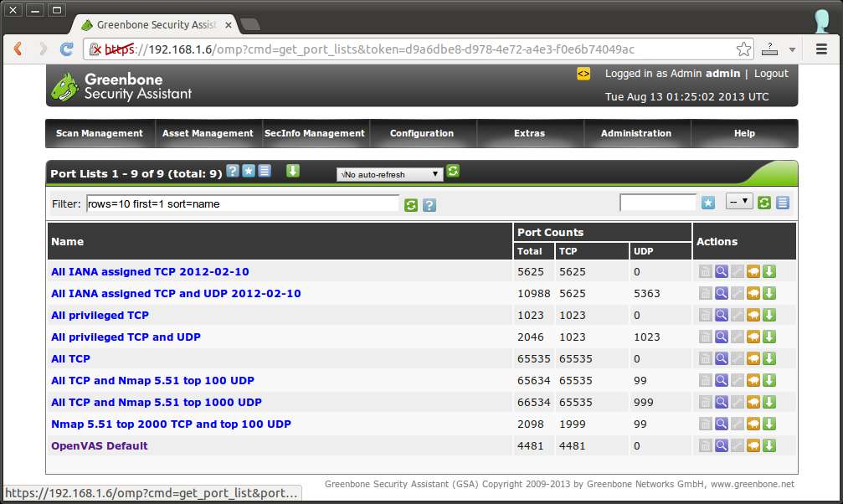Open the Administration menu
Viewport: 843px width, 504px height.
pos(636,133)
